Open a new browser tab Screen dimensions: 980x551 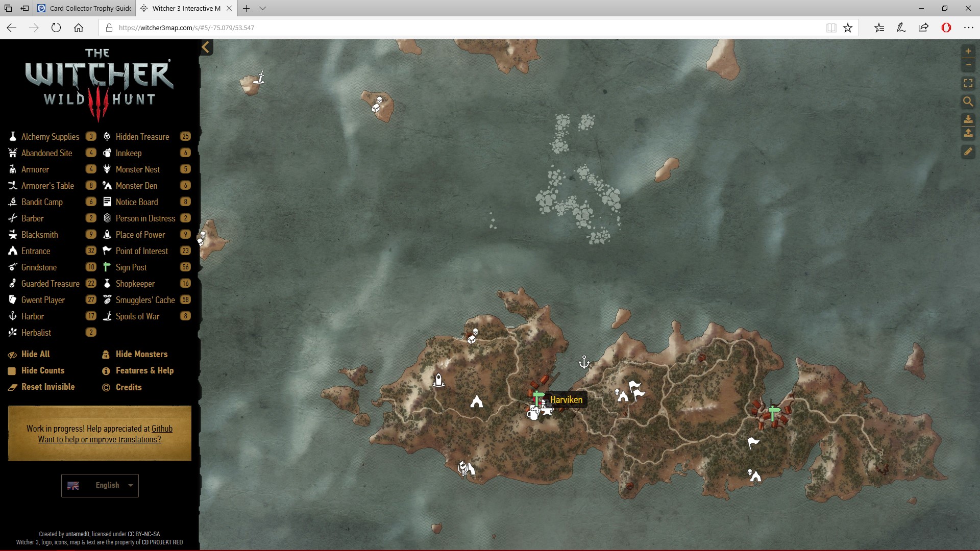pos(246,8)
